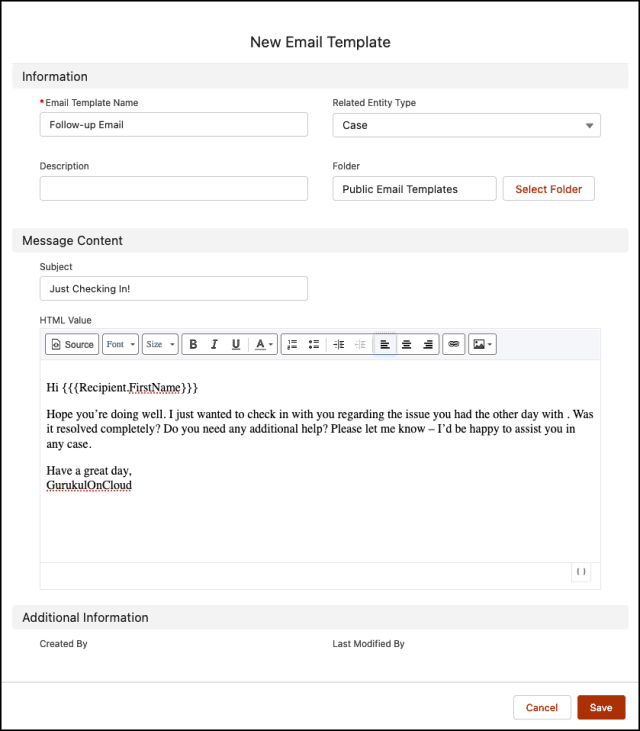Apply italic formatting to text

(214, 344)
